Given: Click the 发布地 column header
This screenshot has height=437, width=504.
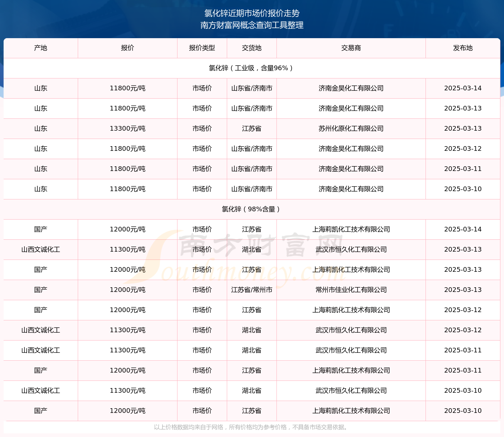Looking at the screenshot, I should [463, 48].
